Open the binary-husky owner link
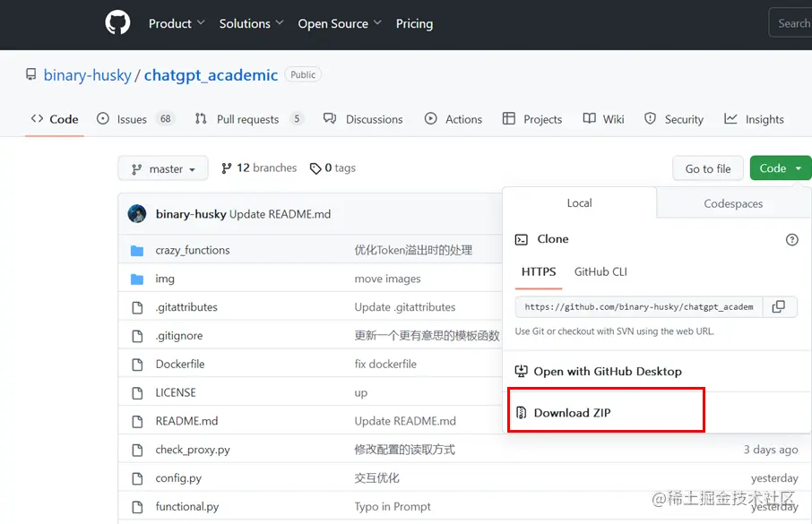The image size is (812, 524). click(88, 75)
